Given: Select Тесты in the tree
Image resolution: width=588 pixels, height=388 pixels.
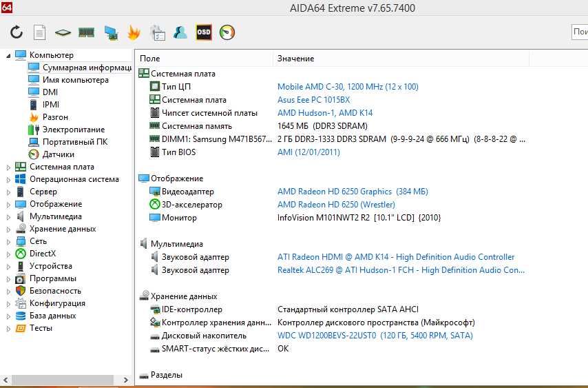Looking at the screenshot, I should pyautogui.click(x=41, y=328).
